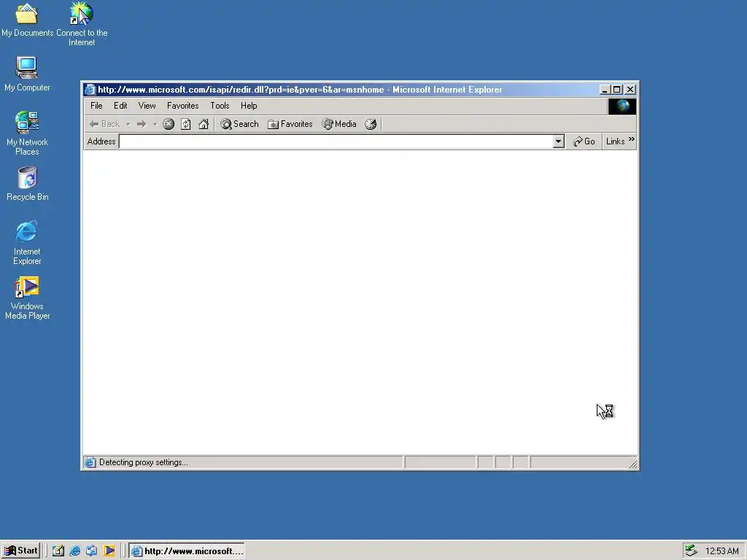Click the microsoft.com taskbar window button

187,551
